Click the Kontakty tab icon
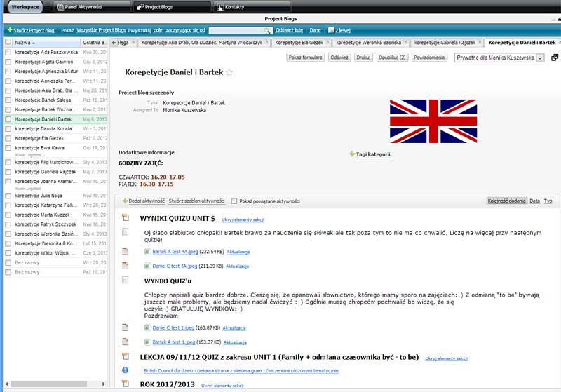The width and height of the screenshot is (561, 392). 220,7
